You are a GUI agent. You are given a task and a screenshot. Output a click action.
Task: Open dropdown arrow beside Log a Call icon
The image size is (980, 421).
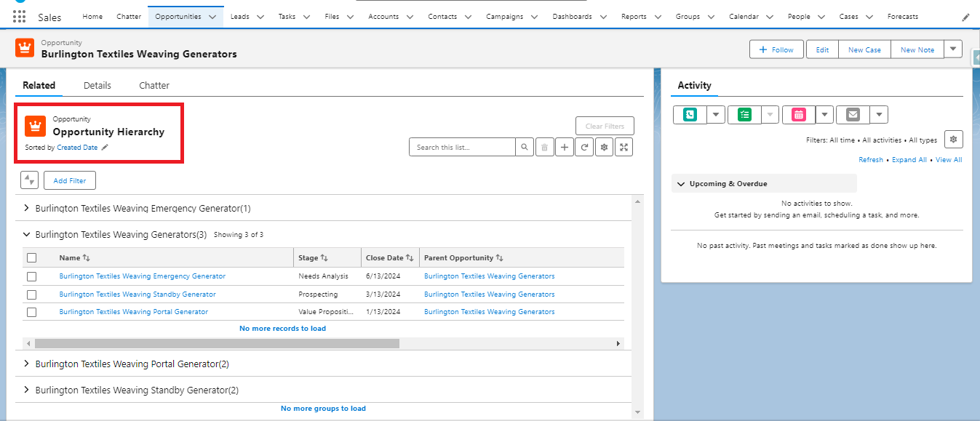716,114
